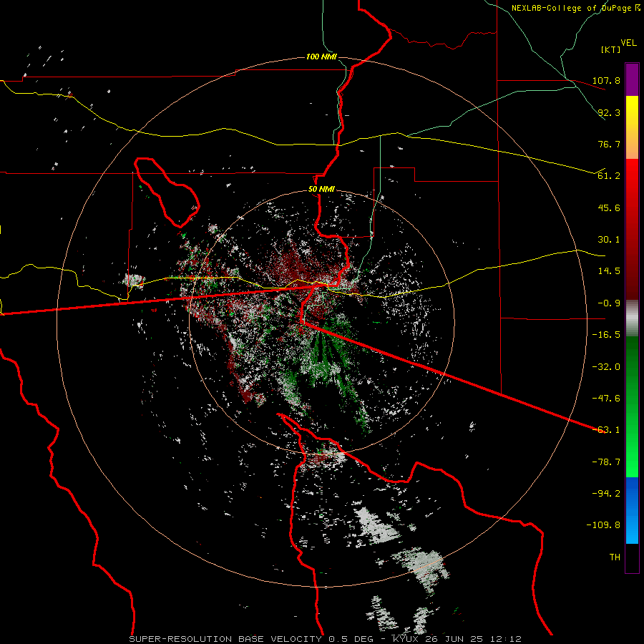Select the -78.7 velocity scale value
Viewport: 644px width, 644px height.
coord(606,462)
